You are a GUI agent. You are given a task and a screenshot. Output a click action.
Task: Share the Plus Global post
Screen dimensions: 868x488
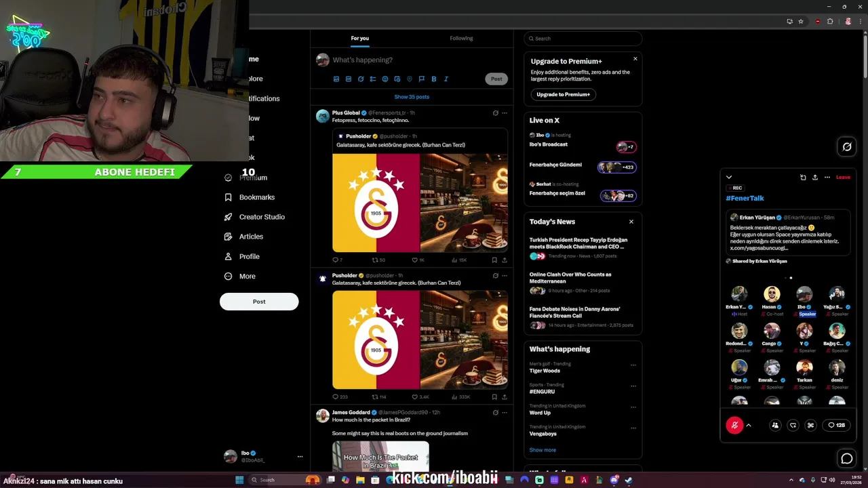[x=504, y=260]
